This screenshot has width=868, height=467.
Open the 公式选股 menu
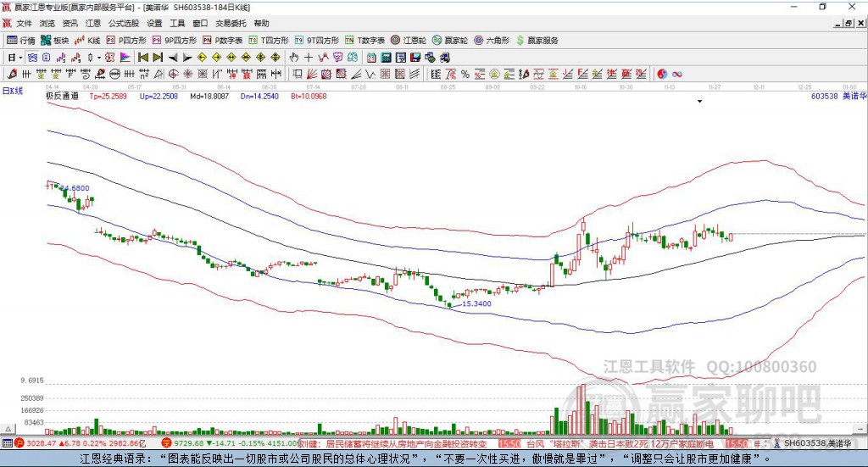click(124, 23)
